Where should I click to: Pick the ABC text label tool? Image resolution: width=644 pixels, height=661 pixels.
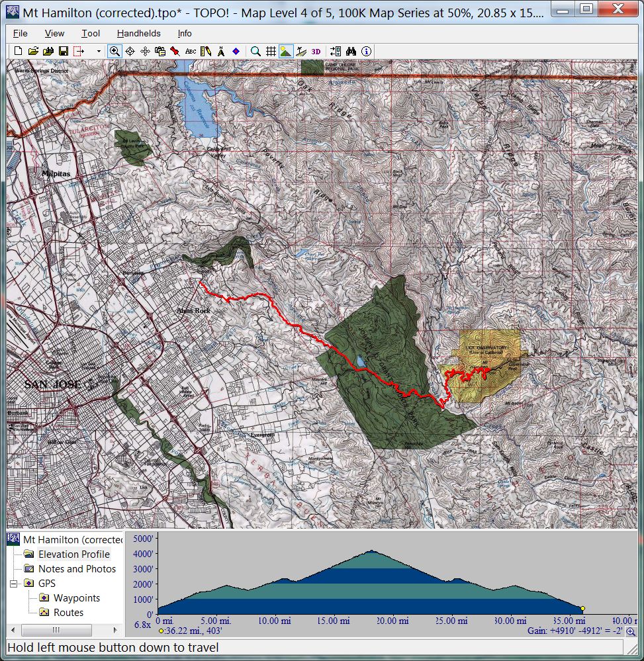click(x=191, y=51)
